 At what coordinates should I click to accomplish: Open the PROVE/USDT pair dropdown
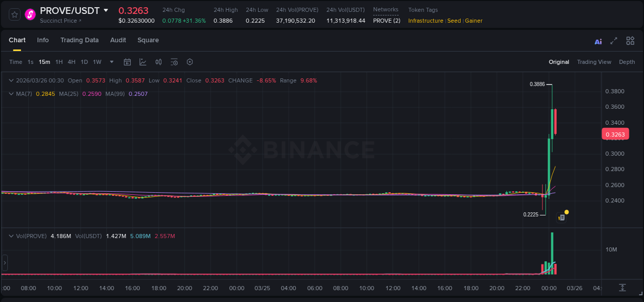(107, 10)
